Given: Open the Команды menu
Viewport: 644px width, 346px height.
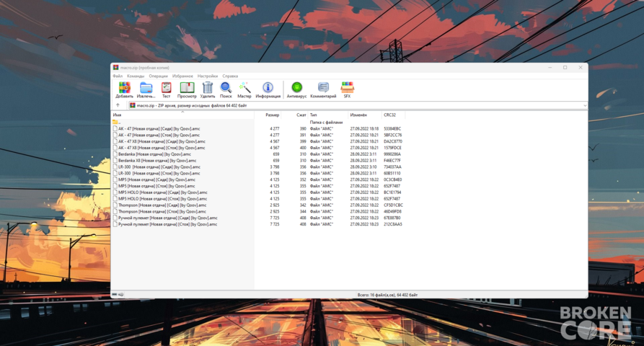Looking at the screenshot, I should coord(136,76).
